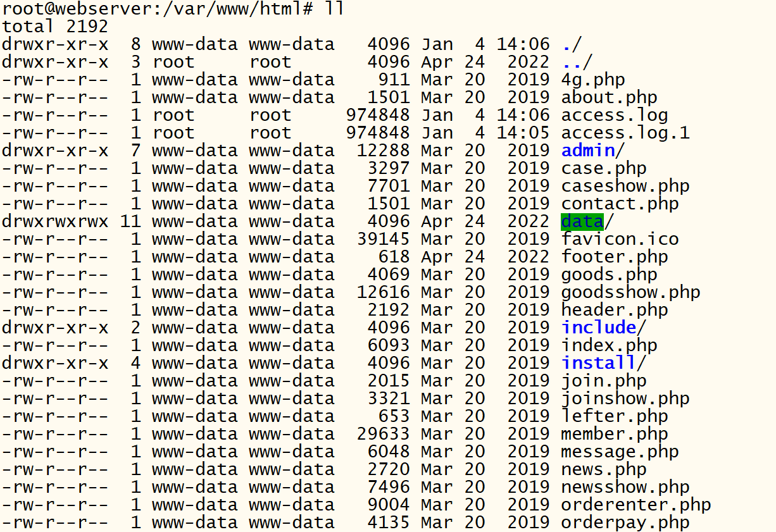
Task: Select the lefter.php filename
Action: pos(615,416)
